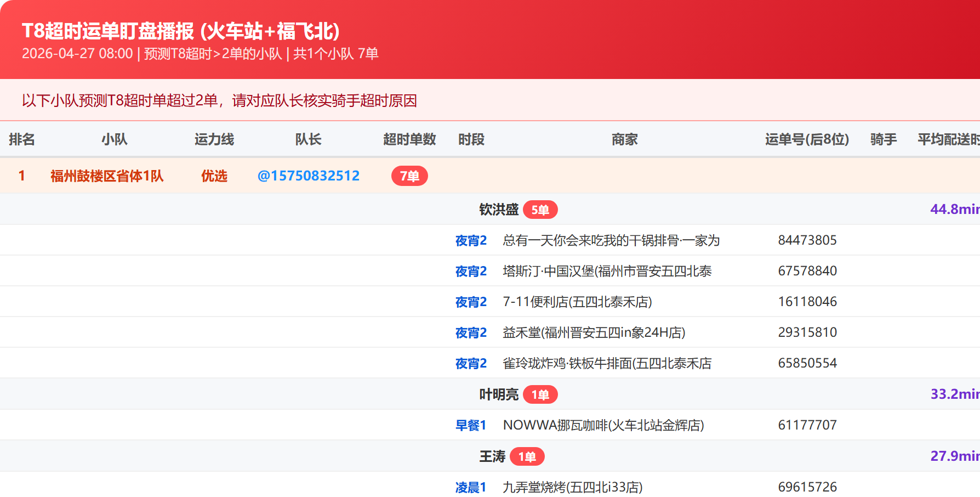Click the 早餐1 time slot tag
The width and height of the screenshot is (980, 497).
click(x=471, y=425)
